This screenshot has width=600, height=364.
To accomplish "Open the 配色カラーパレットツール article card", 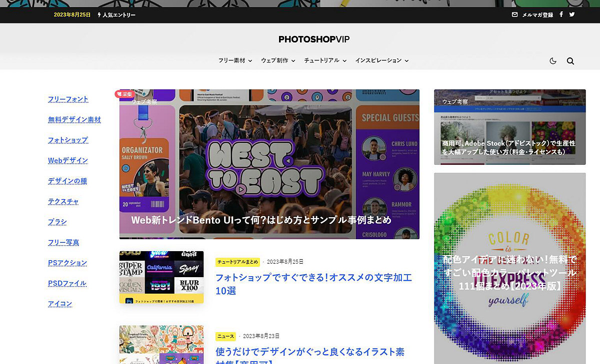I will coord(509,269).
